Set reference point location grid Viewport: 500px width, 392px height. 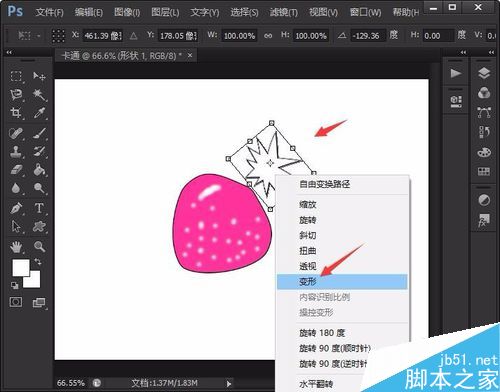pyautogui.click(x=58, y=36)
